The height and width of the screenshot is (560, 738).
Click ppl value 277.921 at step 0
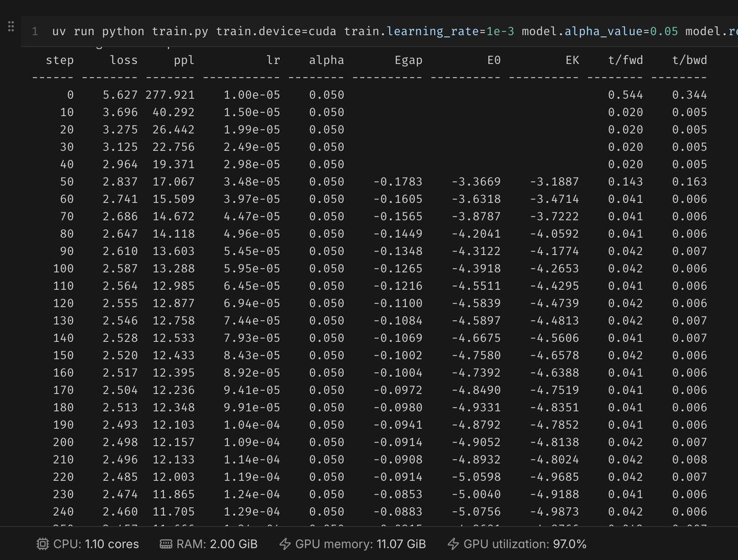coord(170,95)
